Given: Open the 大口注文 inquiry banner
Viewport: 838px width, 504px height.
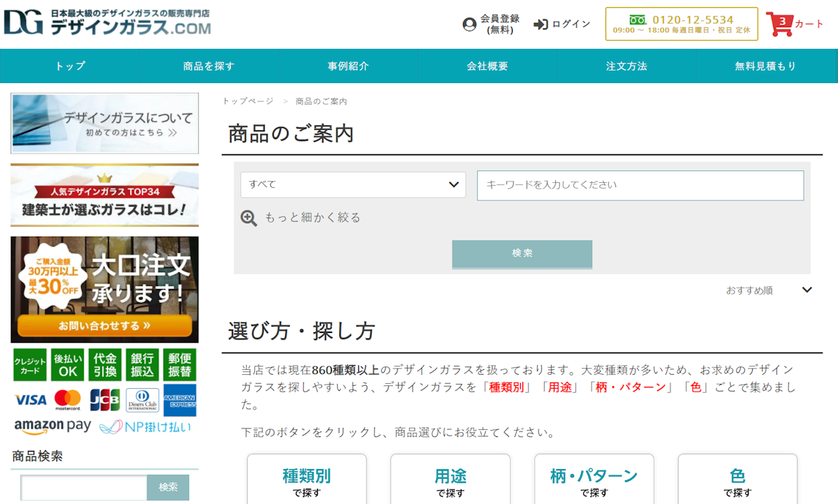Looking at the screenshot, I should click(x=105, y=289).
